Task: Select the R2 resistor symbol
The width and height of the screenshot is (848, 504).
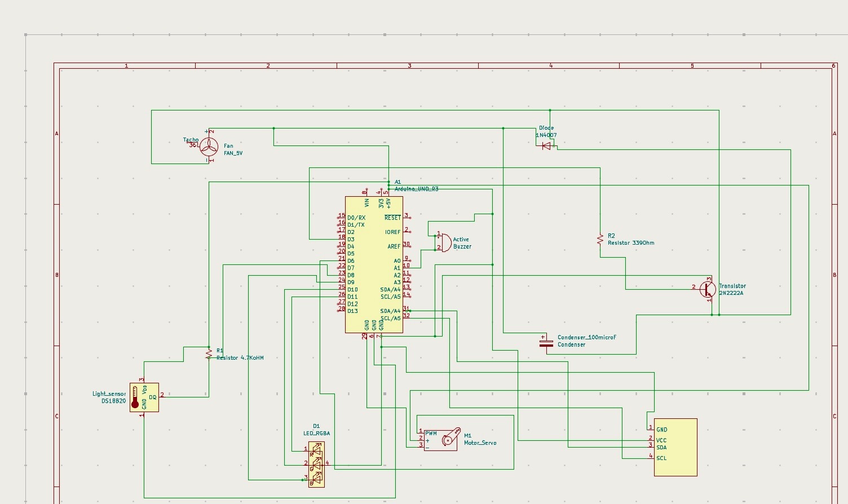Action: pyautogui.click(x=600, y=240)
